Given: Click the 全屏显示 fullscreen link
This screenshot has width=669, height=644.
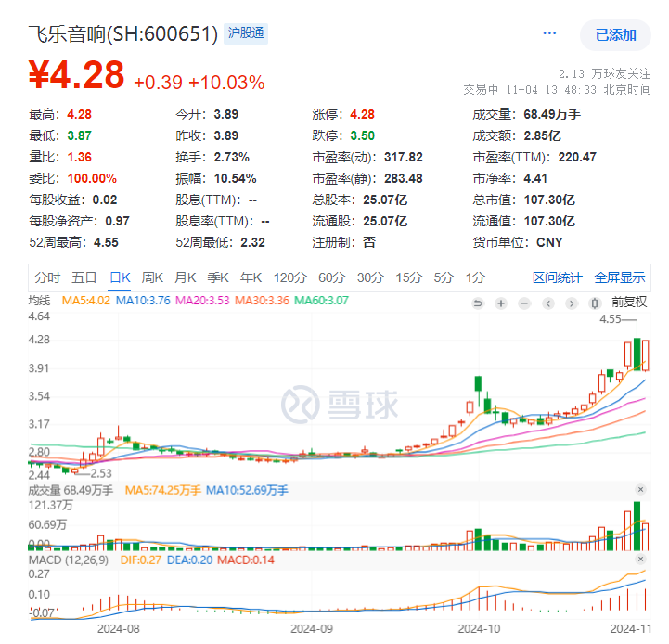Looking at the screenshot, I should pyautogui.click(x=620, y=277).
